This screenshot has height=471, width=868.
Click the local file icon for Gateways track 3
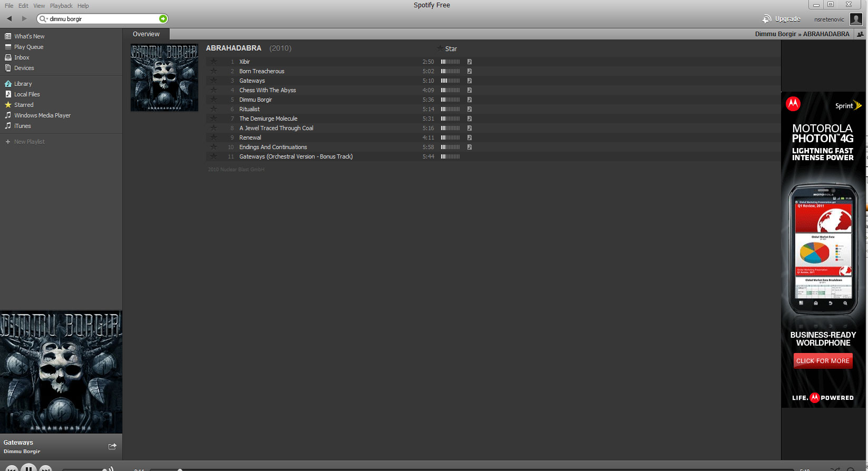click(x=469, y=81)
